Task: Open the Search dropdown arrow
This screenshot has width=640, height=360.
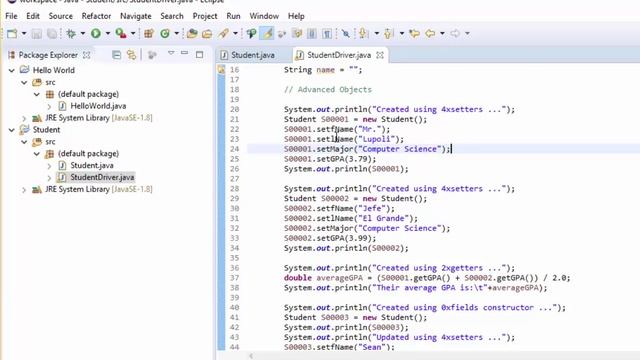Action: [x=235, y=33]
